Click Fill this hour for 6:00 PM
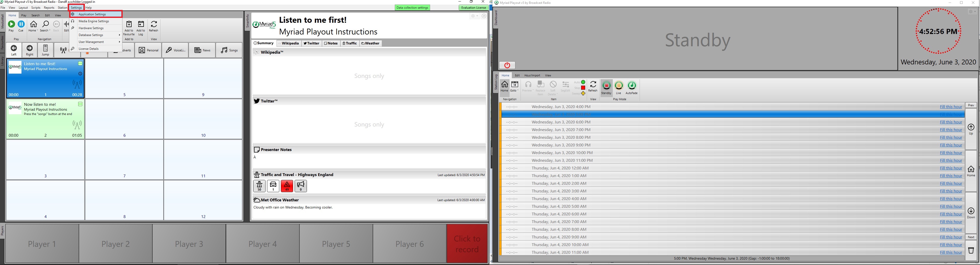Screen dimensions: 980x265 [951, 122]
